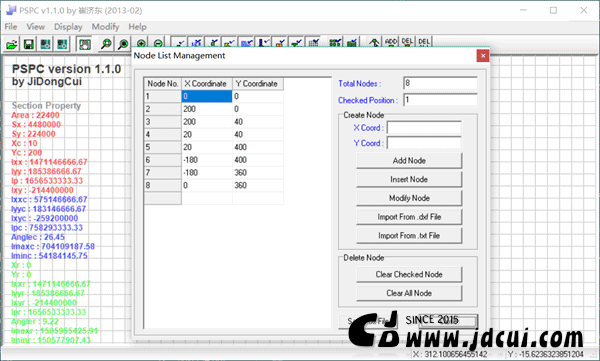Click the green minus zoom-out icon
The image size is (600, 361).
click(x=158, y=43)
